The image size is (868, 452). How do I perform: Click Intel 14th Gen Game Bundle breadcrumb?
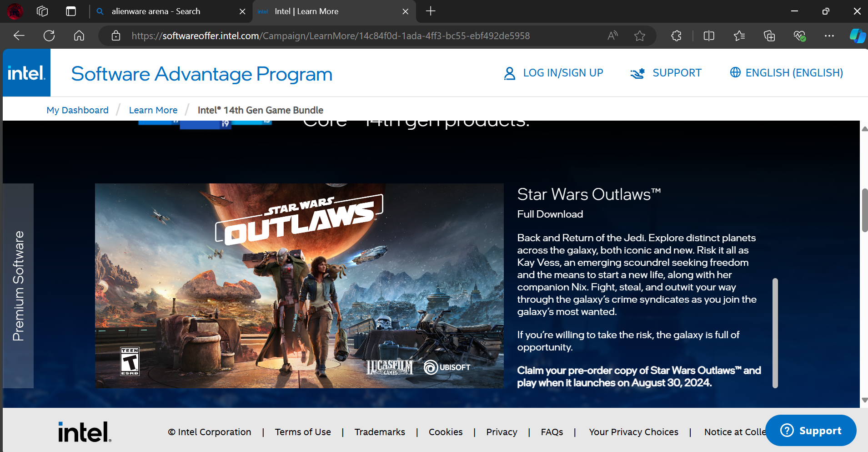click(261, 110)
